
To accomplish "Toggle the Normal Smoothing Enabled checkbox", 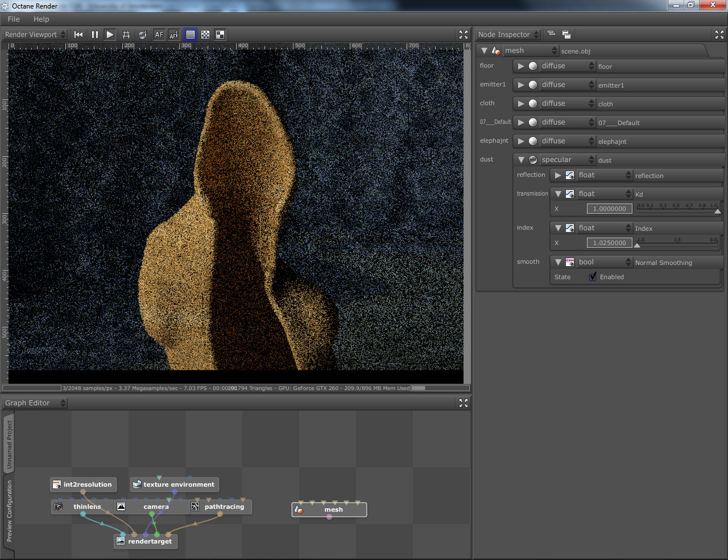I will [x=593, y=277].
